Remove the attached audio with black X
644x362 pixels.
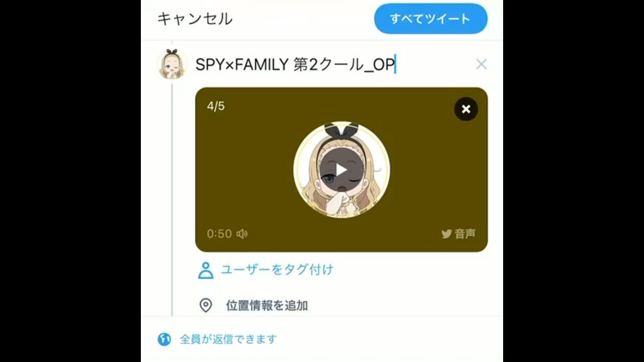click(x=466, y=109)
